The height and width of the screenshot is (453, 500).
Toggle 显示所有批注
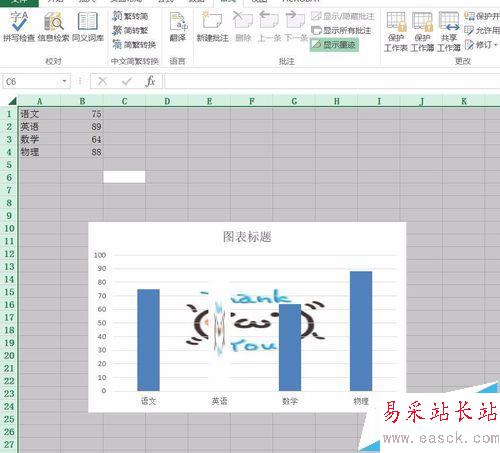[341, 30]
